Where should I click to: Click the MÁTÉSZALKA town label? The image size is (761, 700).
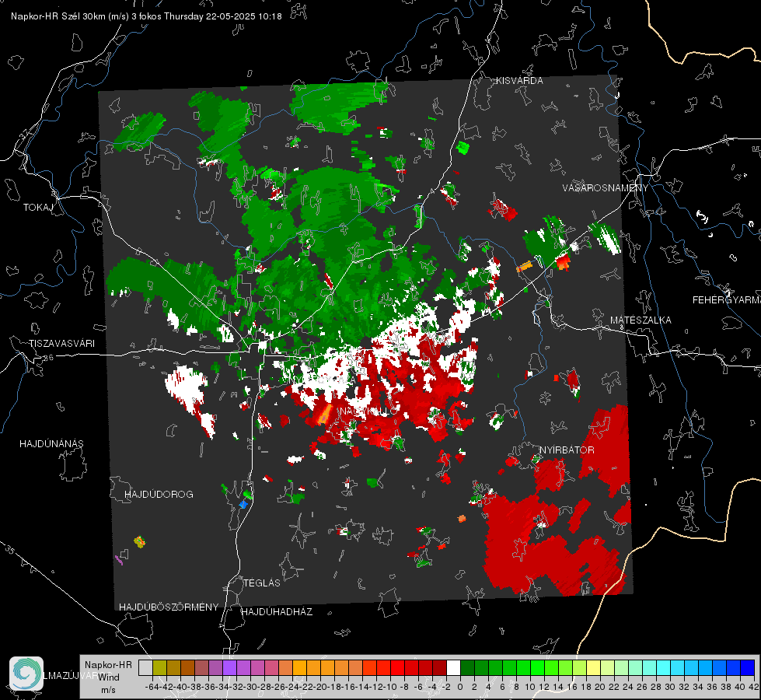pos(641,320)
